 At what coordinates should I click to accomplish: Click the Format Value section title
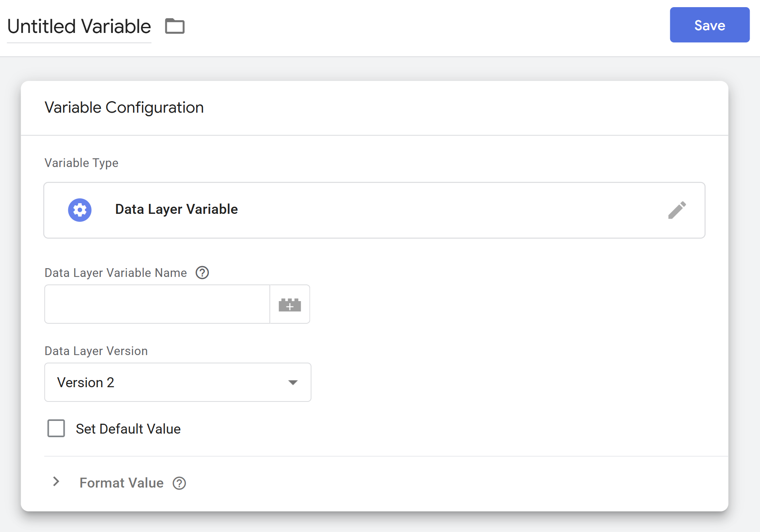point(122,483)
